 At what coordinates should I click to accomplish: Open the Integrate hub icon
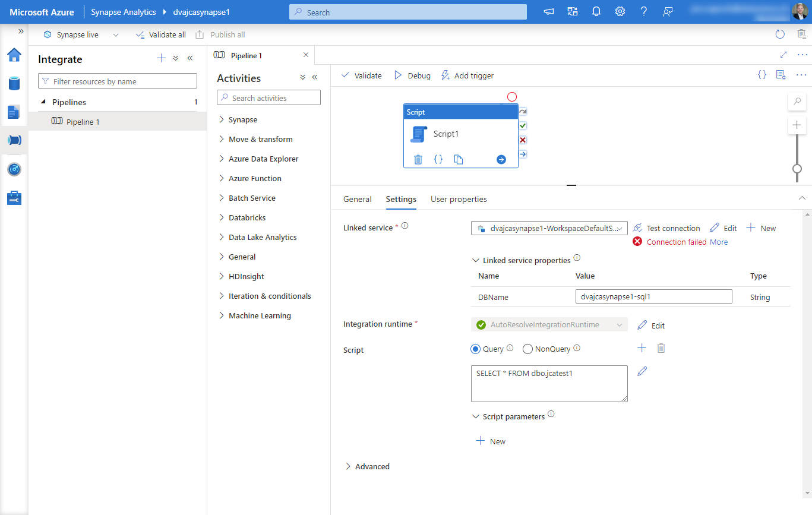click(14, 140)
